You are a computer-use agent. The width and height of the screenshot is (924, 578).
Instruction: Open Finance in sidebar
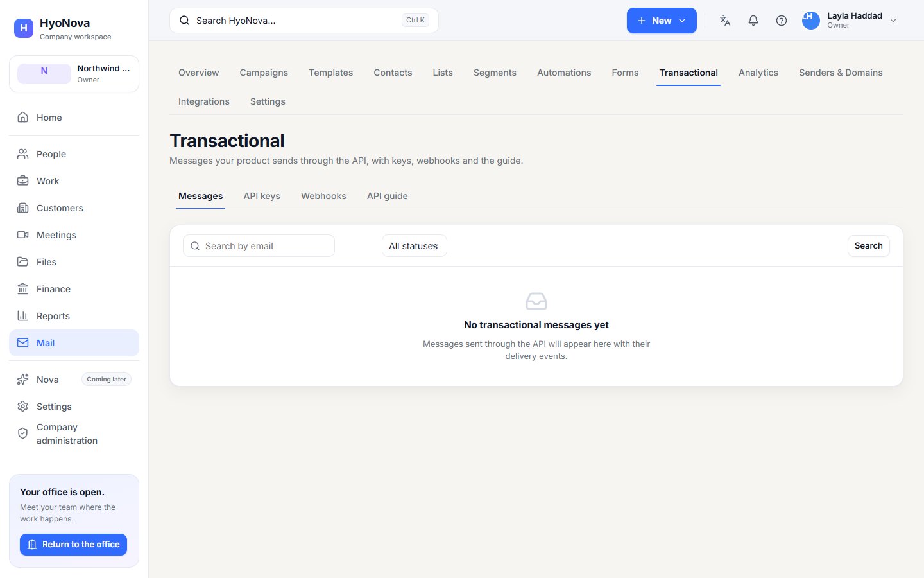click(74, 289)
